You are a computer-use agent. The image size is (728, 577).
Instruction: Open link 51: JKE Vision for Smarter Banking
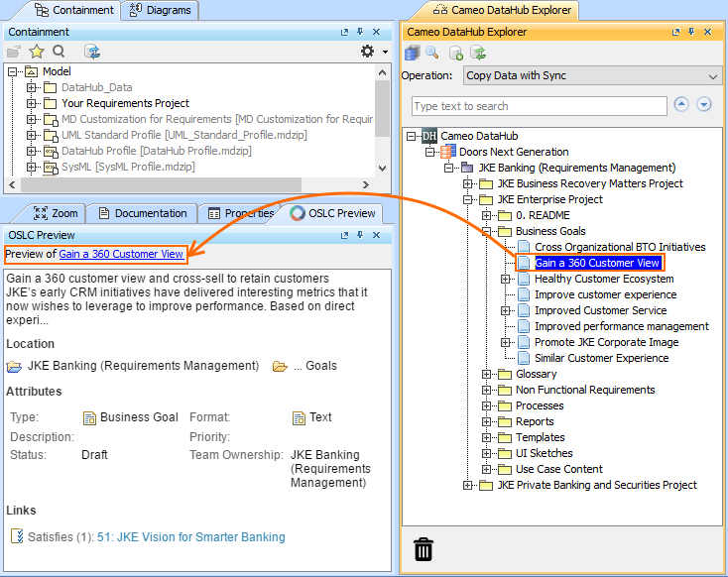pyautogui.click(x=191, y=537)
